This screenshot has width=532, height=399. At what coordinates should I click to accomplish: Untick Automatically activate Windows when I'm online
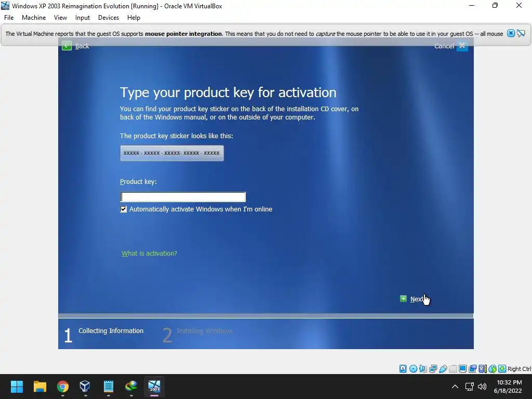(124, 209)
